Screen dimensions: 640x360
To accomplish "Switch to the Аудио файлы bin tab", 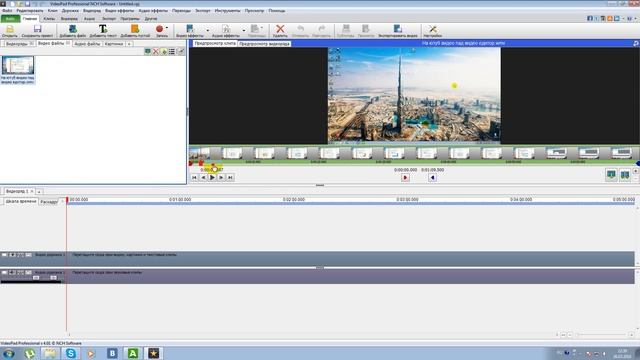I will pos(87,44).
